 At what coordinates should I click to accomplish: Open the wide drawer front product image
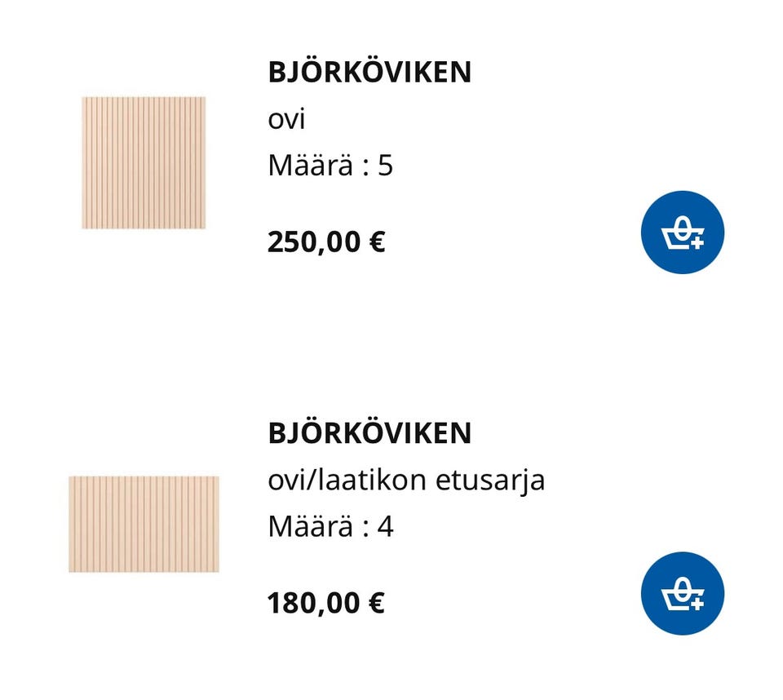tap(144, 524)
